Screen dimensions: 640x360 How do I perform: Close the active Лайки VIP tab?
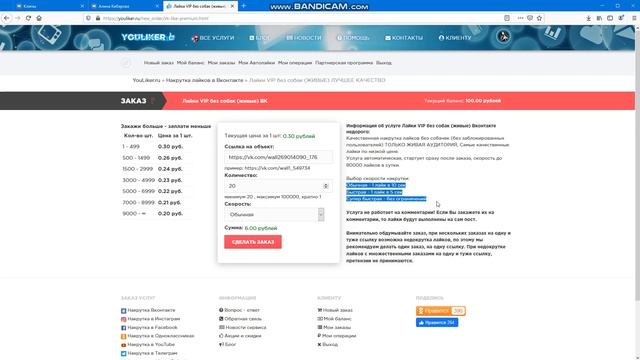(x=232, y=6)
